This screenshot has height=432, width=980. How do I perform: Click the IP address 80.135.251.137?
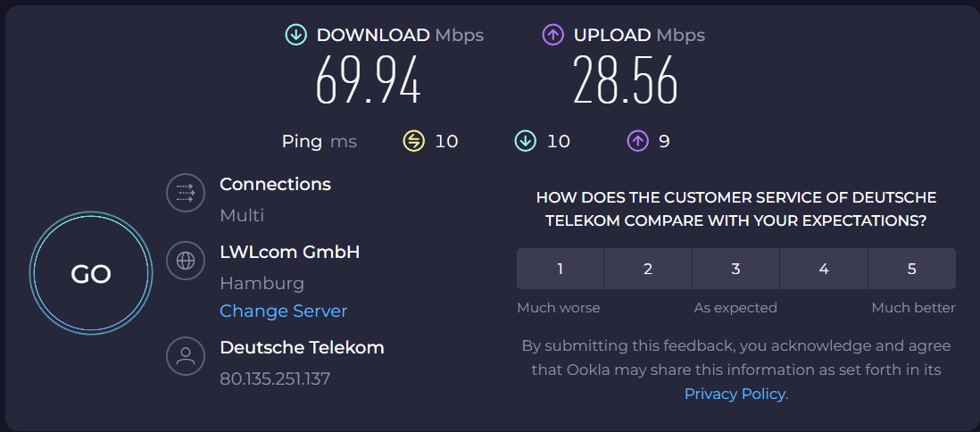(275, 378)
